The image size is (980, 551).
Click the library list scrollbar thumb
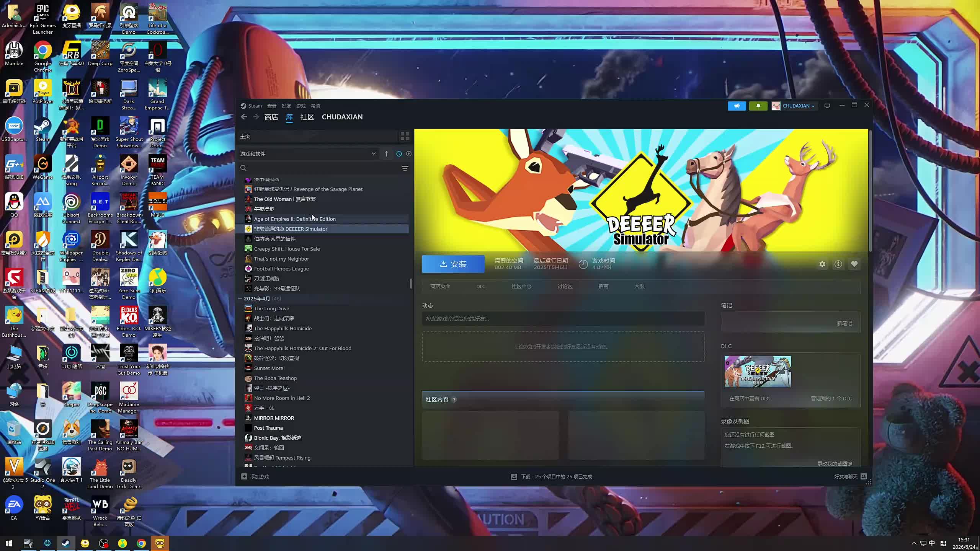pos(411,283)
